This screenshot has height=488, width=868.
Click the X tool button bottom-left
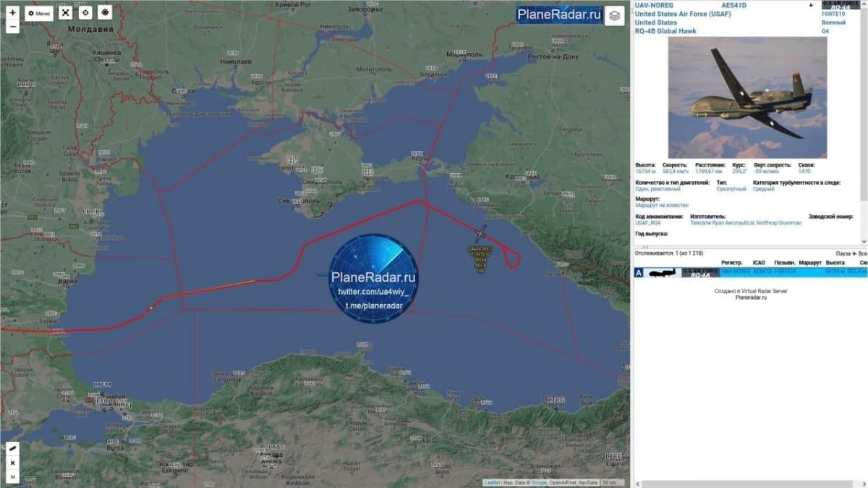pos(13,462)
